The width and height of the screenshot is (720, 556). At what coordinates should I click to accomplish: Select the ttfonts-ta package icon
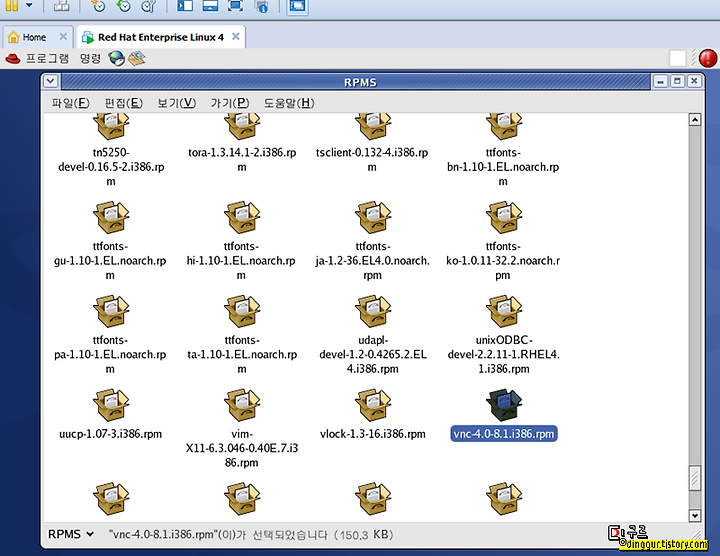point(242,311)
